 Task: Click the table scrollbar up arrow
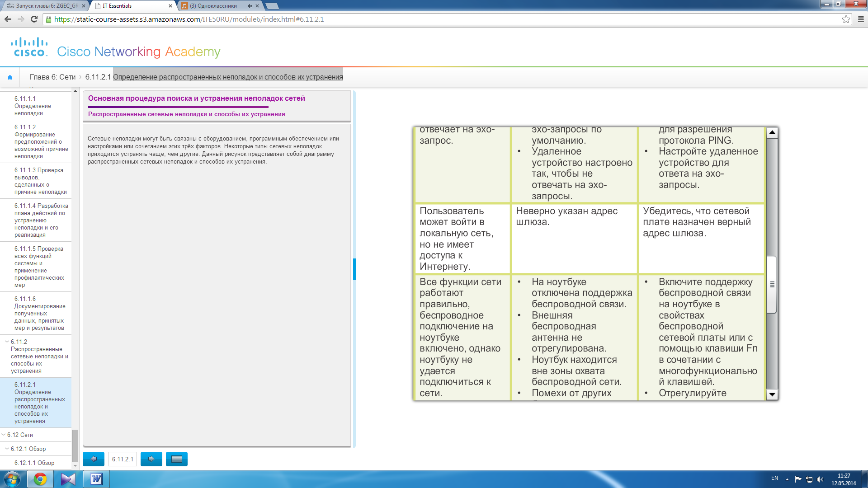click(x=772, y=132)
